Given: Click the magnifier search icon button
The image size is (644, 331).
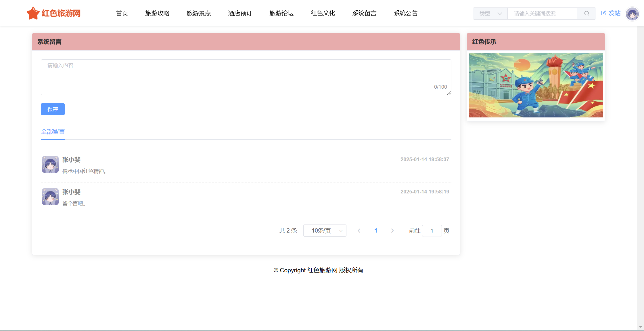Looking at the screenshot, I should pos(586,14).
